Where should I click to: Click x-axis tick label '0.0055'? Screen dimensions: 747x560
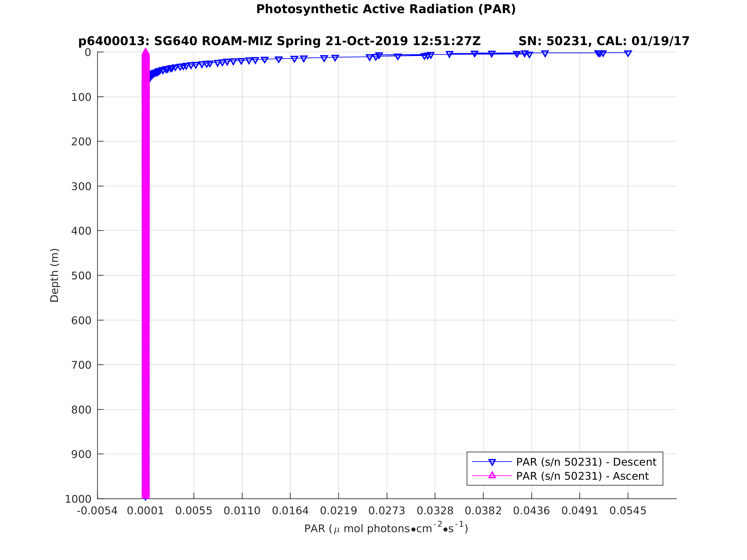click(x=194, y=511)
